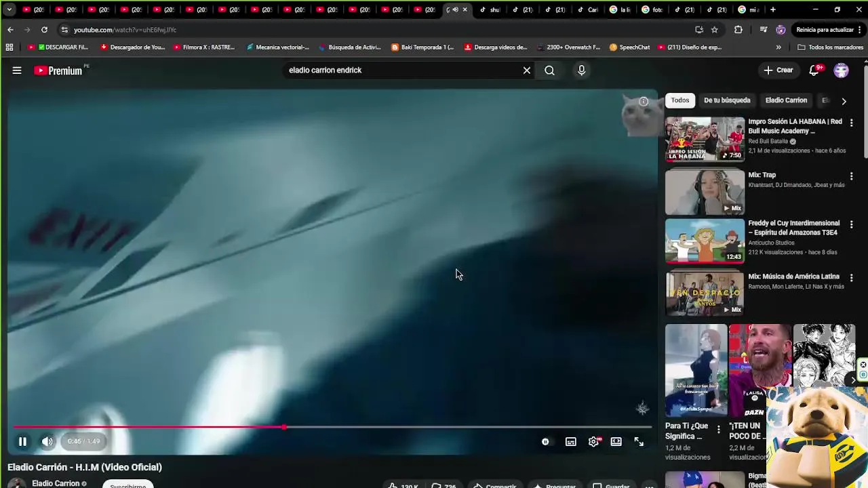868x488 pixels.
Task: Open the apps grid in bookmarks bar
Action: click(x=9, y=47)
